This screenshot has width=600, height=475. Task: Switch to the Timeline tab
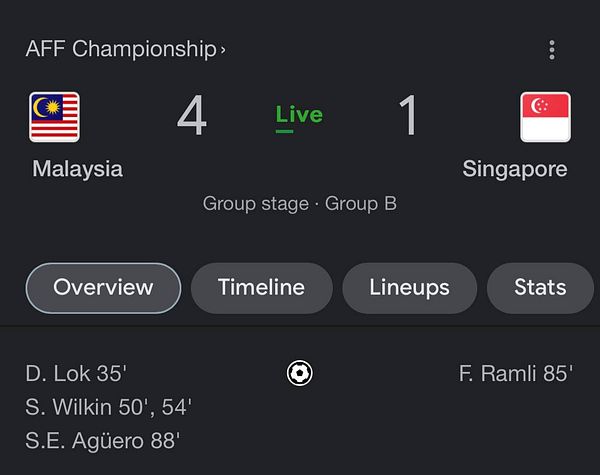261,288
